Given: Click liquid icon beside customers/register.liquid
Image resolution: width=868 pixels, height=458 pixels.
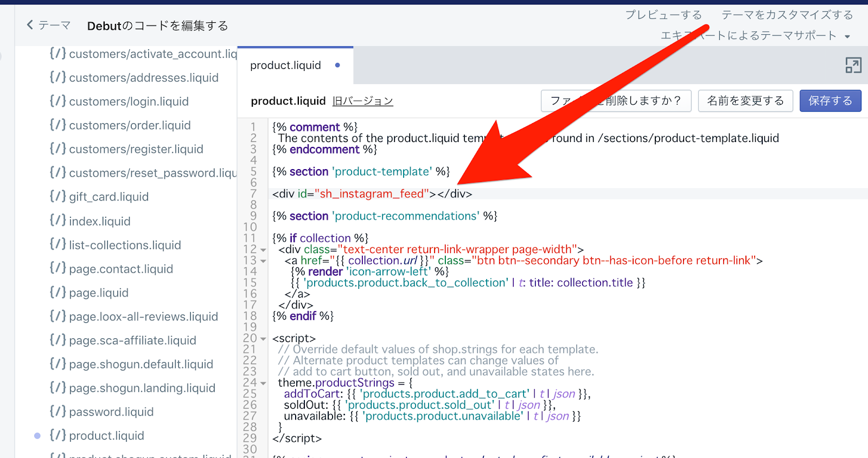Looking at the screenshot, I should (x=58, y=149).
